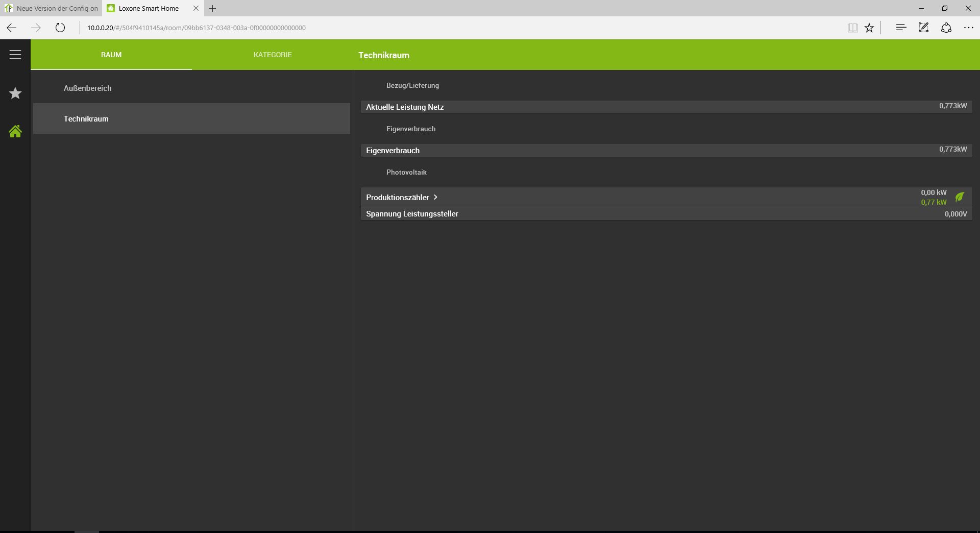Viewport: 980px width, 533px height.
Task: Close the Loxone Smart Home tab
Action: [196, 8]
